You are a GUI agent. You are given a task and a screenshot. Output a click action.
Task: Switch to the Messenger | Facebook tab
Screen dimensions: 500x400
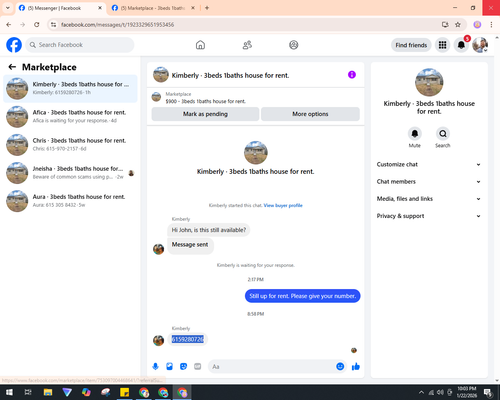pyautogui.click(x=60, y=8)
